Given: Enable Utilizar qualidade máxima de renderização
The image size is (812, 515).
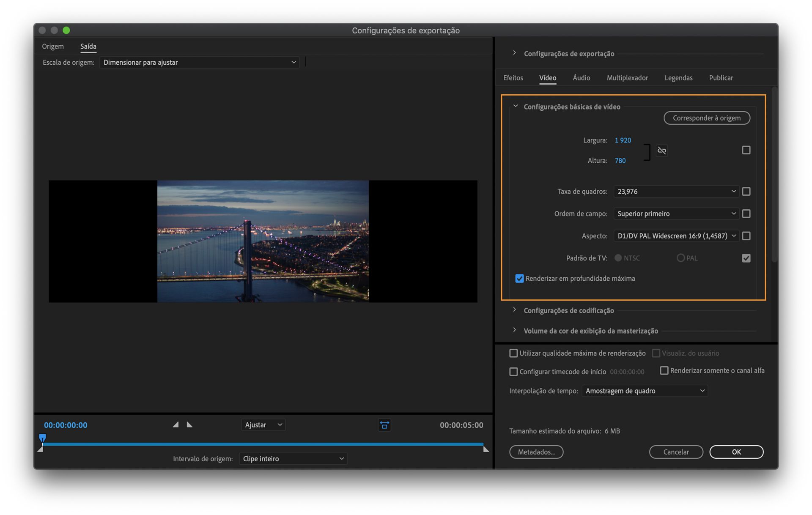Looking at the screenshot, I should (514, 353).
